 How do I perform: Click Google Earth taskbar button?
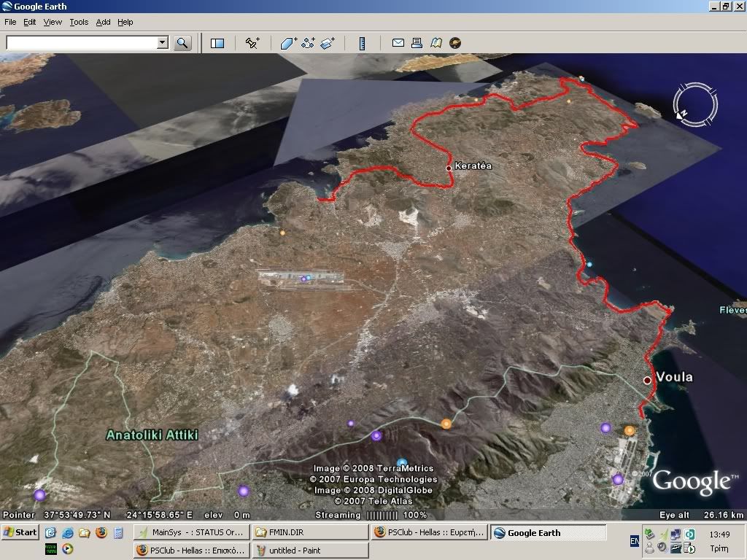pyautogui.click(x=548, y=532)
